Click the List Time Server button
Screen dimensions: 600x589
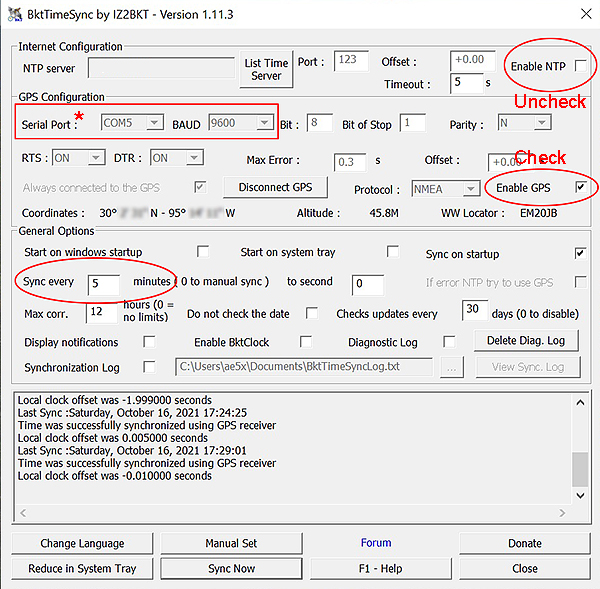click(266, 69)
